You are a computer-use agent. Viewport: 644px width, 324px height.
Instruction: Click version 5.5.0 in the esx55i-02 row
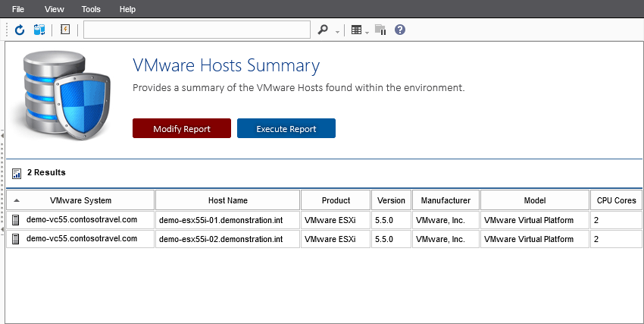pos(384,239)
